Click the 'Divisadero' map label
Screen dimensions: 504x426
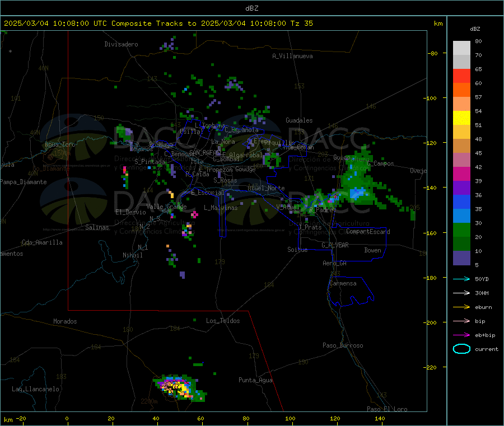pos(121,44)
